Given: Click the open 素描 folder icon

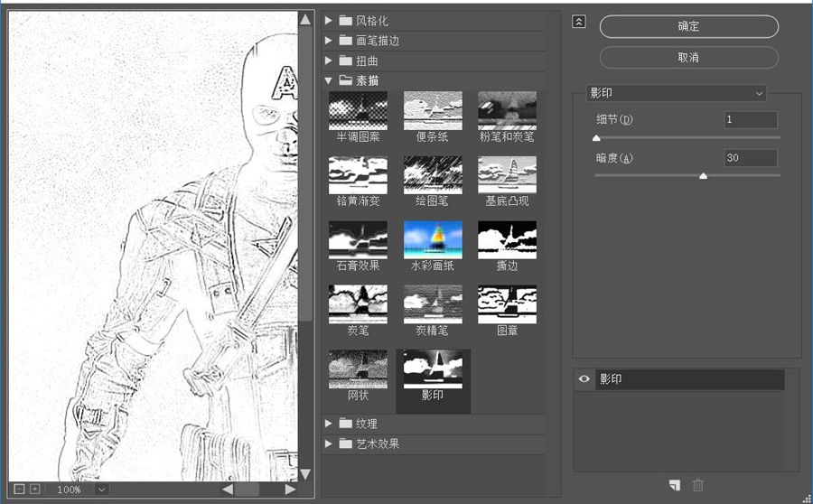Looking at the screenshot, I should tap(346, 80).
